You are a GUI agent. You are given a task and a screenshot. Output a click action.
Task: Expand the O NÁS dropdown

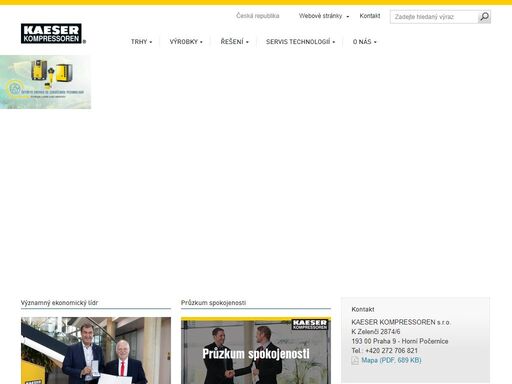365,42
